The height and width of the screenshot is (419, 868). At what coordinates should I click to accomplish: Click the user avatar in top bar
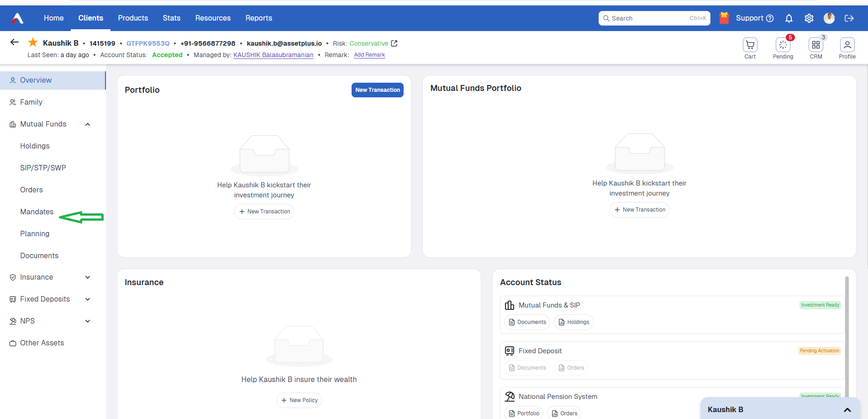pos(829,18)
